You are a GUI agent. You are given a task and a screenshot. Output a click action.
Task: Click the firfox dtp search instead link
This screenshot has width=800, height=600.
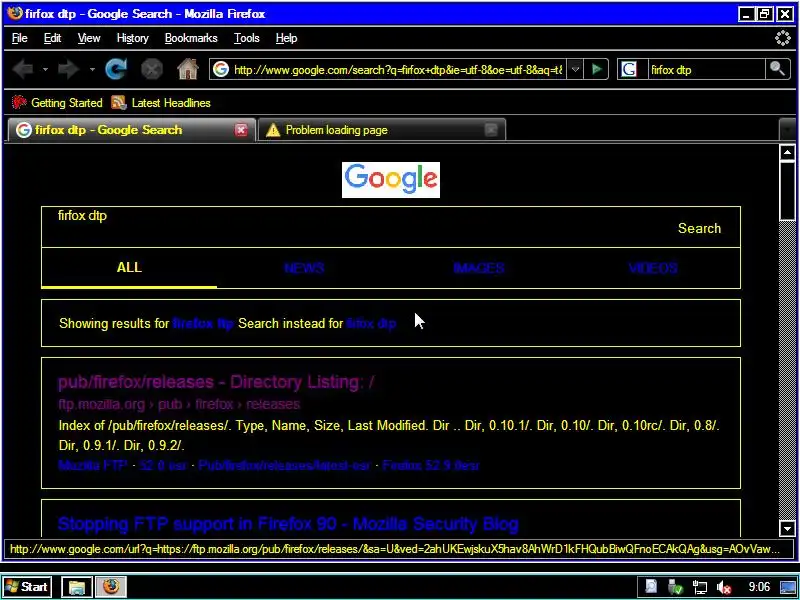tap(371, 323)
